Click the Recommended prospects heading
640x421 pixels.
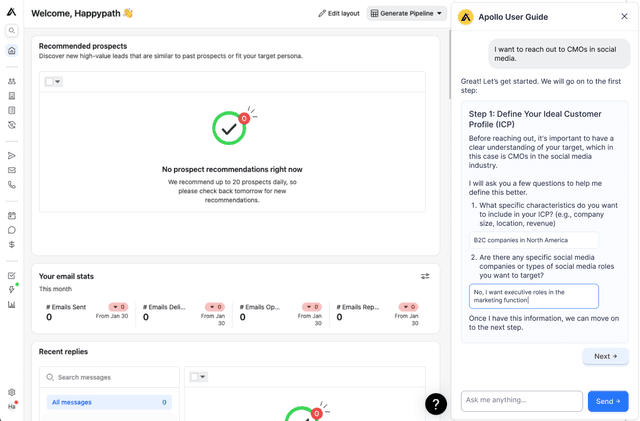[83, 46]
